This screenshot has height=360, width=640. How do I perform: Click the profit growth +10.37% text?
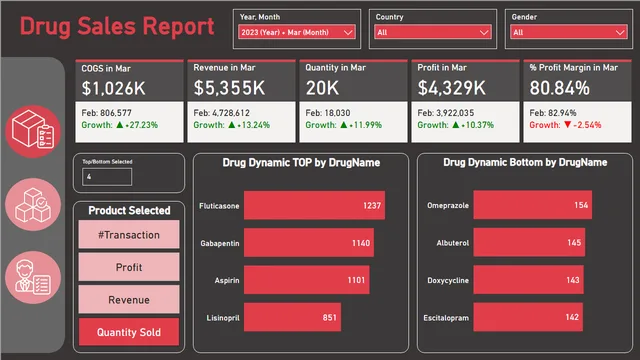pos(456,125)
